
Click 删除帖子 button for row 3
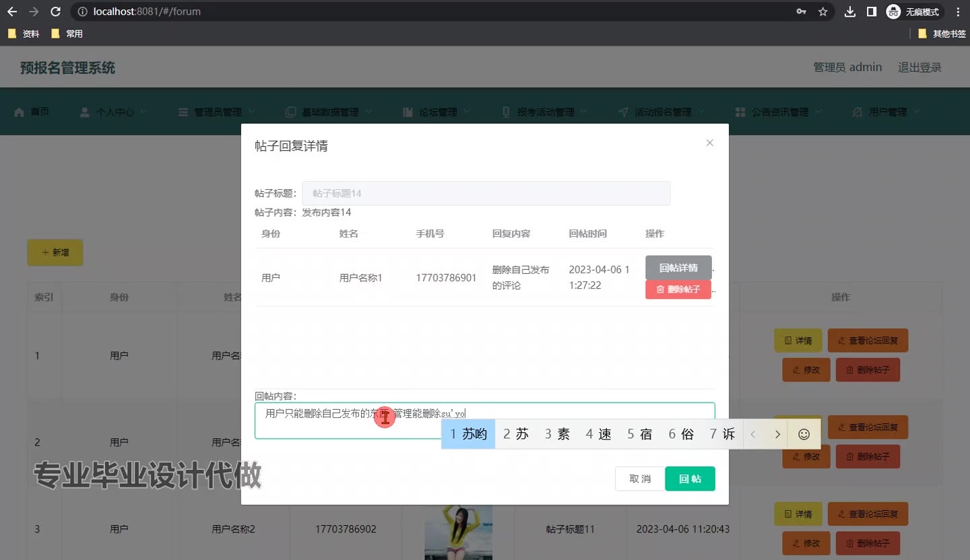coord(868,542)
